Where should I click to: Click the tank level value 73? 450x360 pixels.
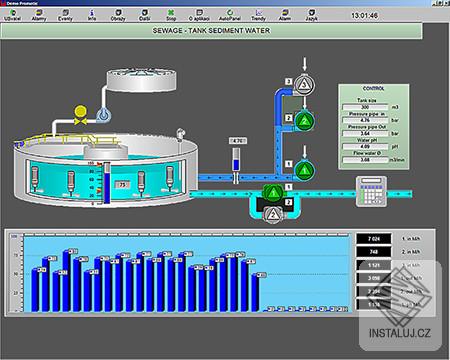coord(122,184)
